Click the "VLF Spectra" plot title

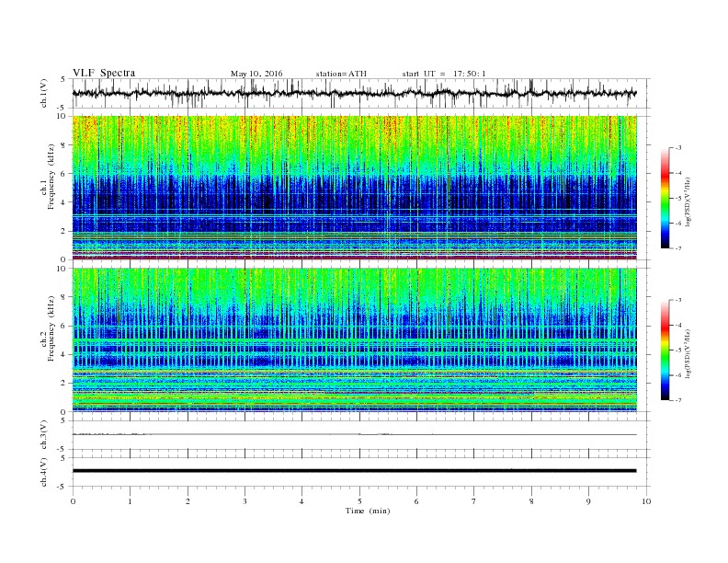coord(104,73)
